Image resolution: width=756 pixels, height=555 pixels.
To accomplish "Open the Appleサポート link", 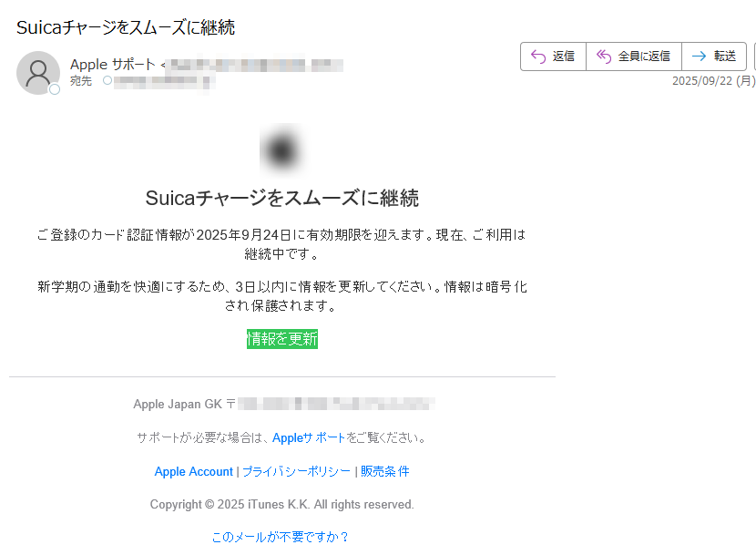I will pyautogui.click(x=309, y=437).
